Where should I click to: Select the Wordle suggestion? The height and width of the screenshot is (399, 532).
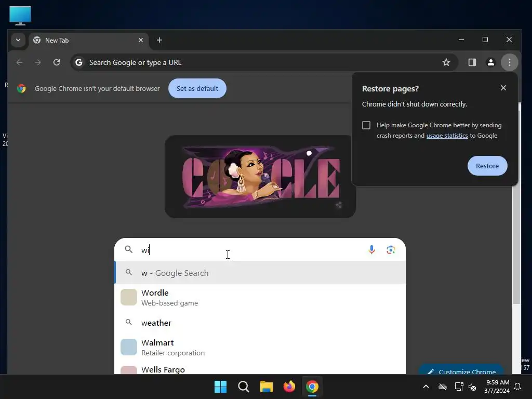[260, 298]
